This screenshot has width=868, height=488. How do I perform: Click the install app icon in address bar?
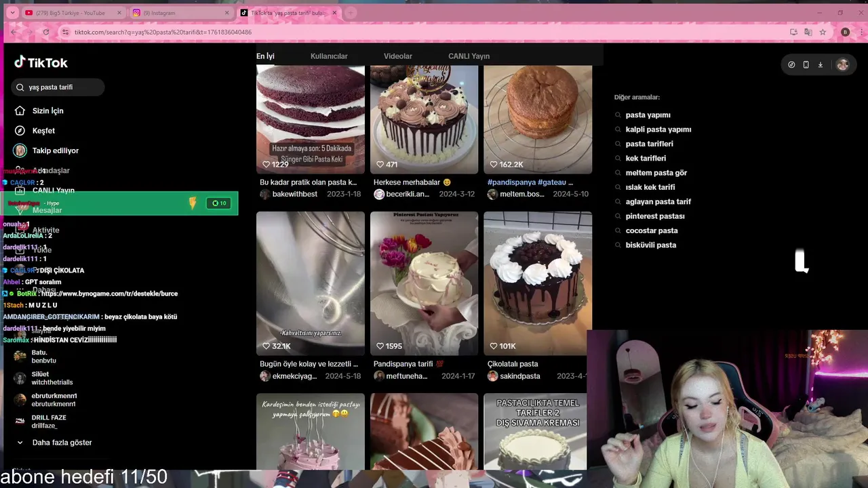tap(793, 32)
